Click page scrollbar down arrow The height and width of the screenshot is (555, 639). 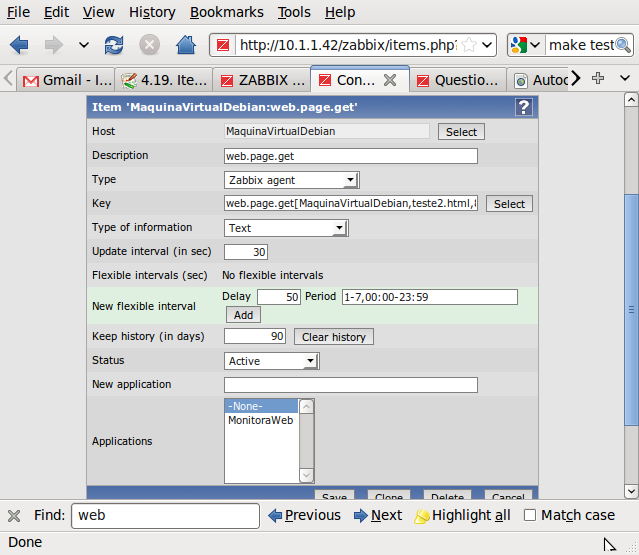pos(631,491)
